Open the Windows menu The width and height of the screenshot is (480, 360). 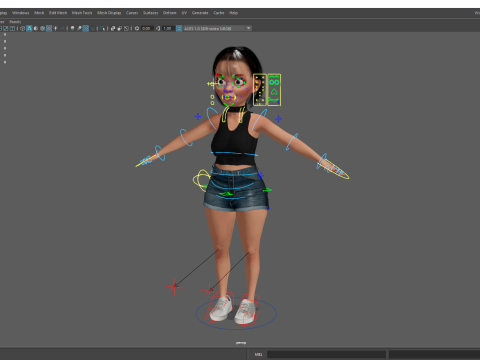pos(20,13)
